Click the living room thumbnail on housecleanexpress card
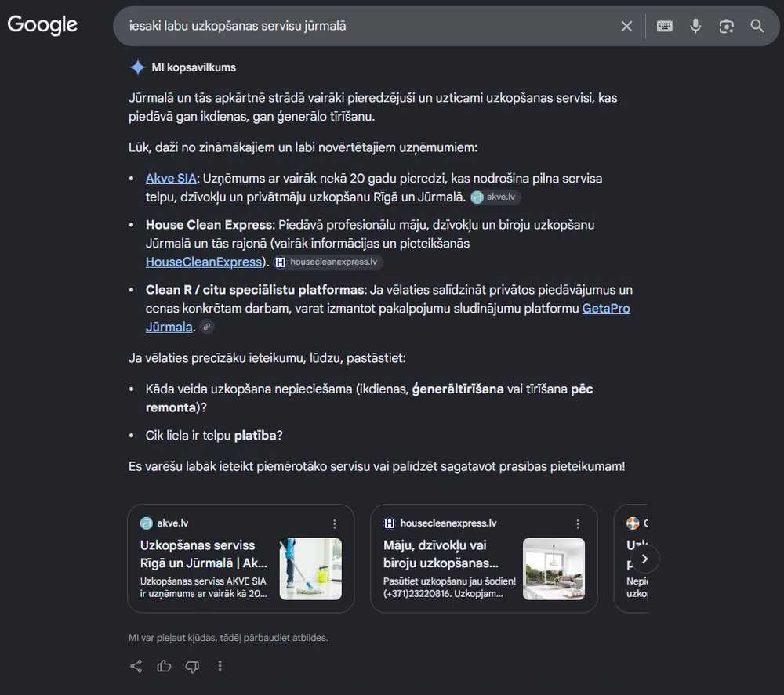The height and width of the screenshot is (695, 784). pyautogui.click(x=554, y=569)
